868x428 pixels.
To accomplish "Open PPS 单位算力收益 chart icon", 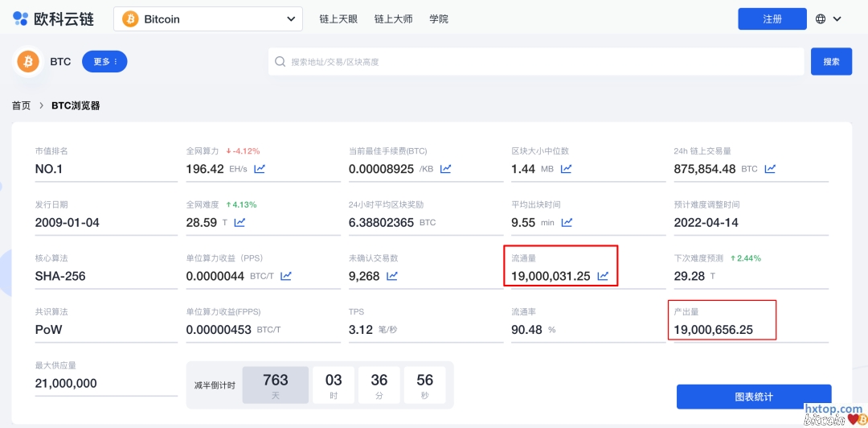I will click(286, 276).
